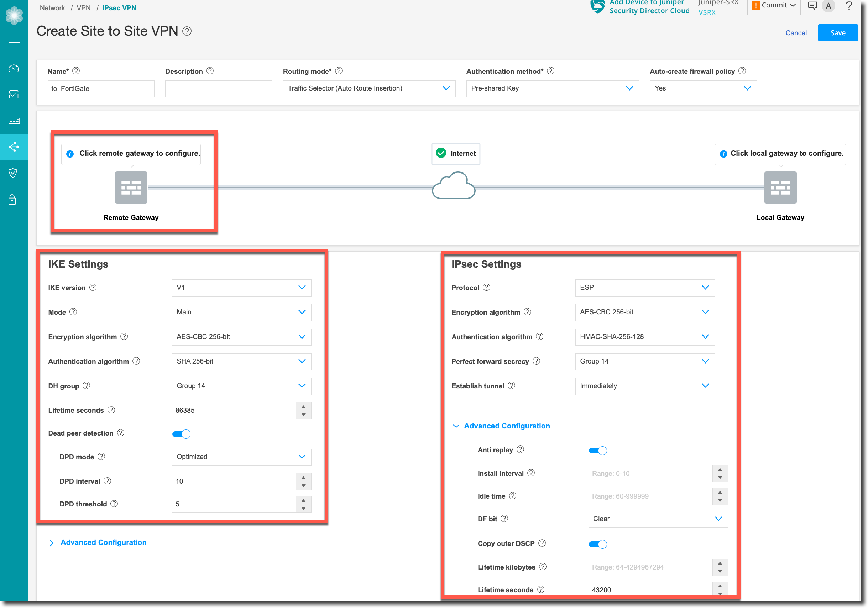
Task: Click the Cancel link
Action: click(795, 33)
